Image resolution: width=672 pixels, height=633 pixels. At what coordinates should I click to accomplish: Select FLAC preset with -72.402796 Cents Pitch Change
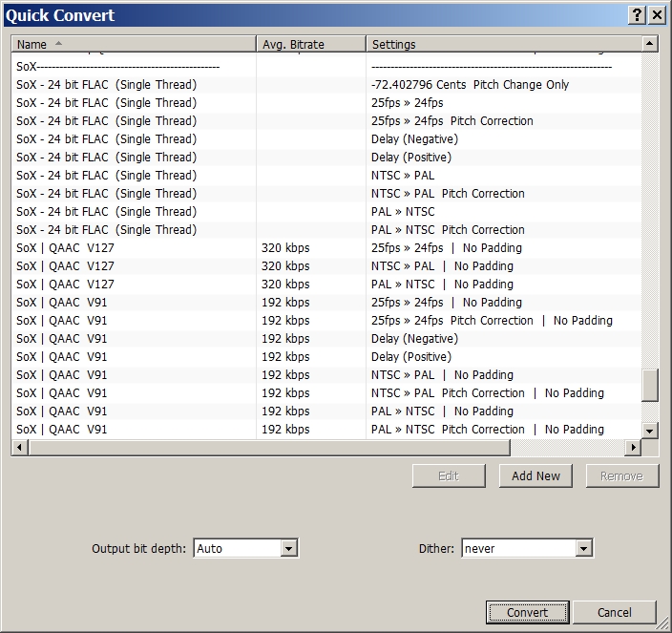(326, 85)
